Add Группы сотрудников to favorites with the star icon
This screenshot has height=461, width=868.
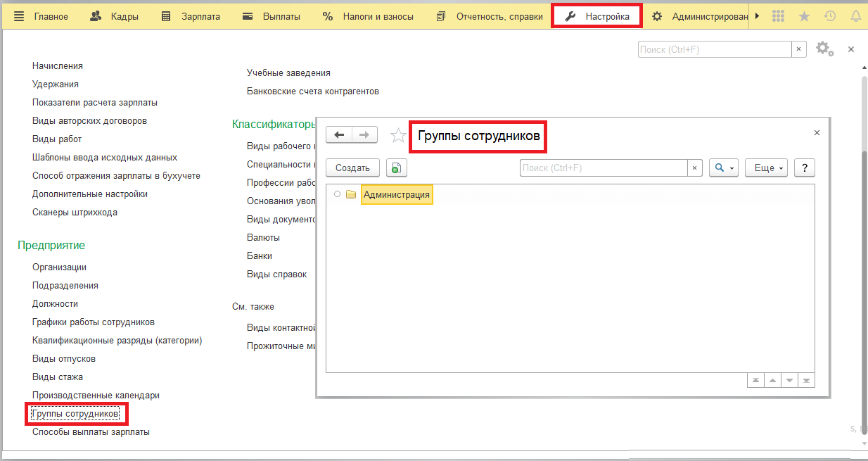tap(398, 135)
